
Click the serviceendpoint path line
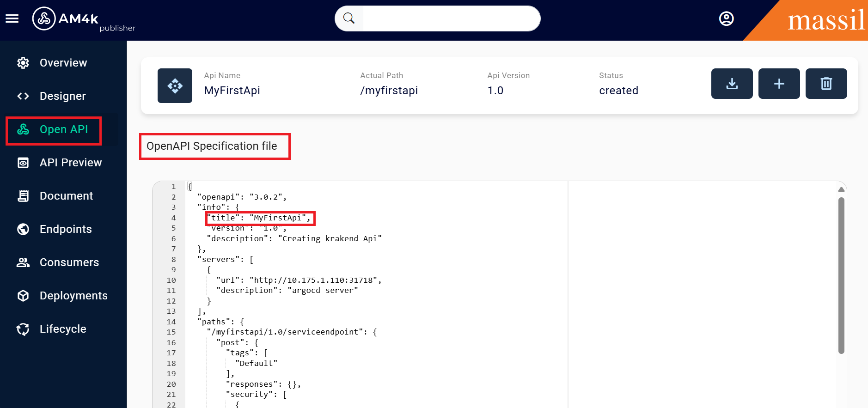pyautogui.click(x=292, y=332)
